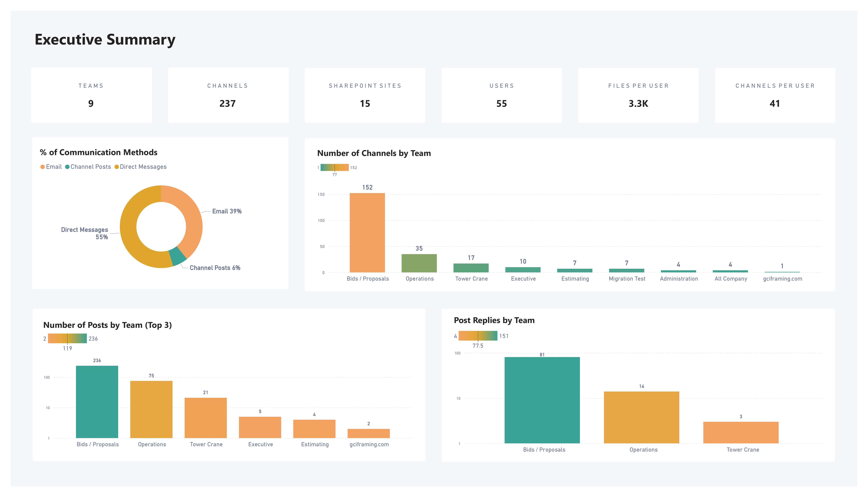Click the Operations 35 channels bar
This screenshot has height=497, width=868.
pyautogui.click(x=419, y=263)
